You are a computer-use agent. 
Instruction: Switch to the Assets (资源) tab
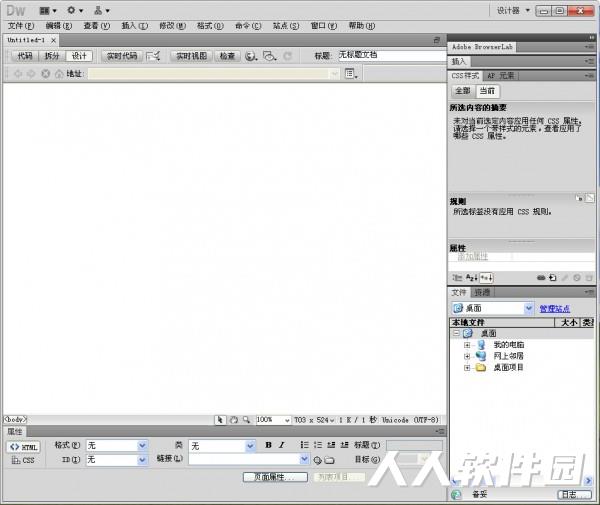pos(482,293)
